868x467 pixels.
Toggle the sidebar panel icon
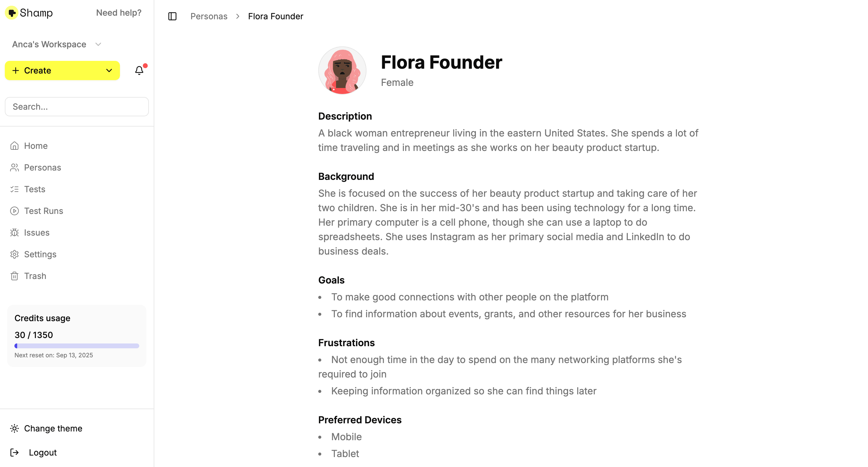point(172,16)
